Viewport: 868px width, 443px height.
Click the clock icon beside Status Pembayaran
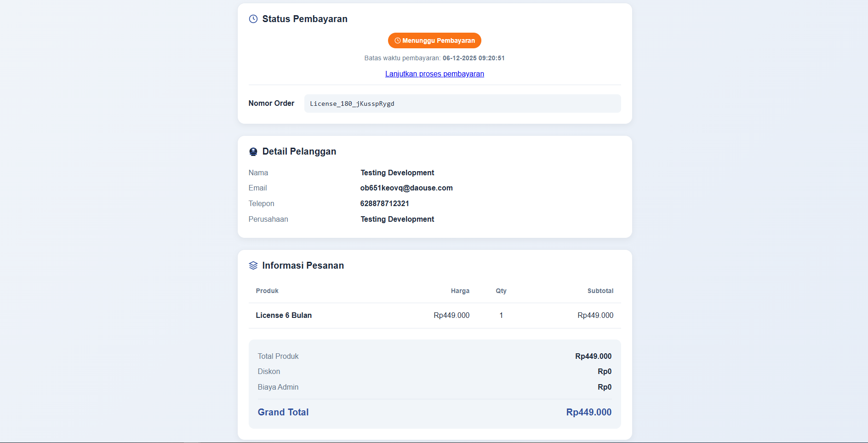pos(253,19)
